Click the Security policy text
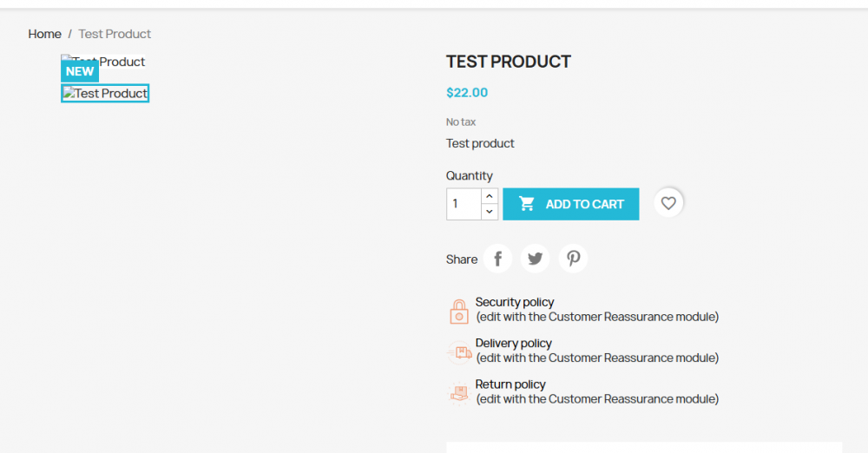 coord(515,302)
